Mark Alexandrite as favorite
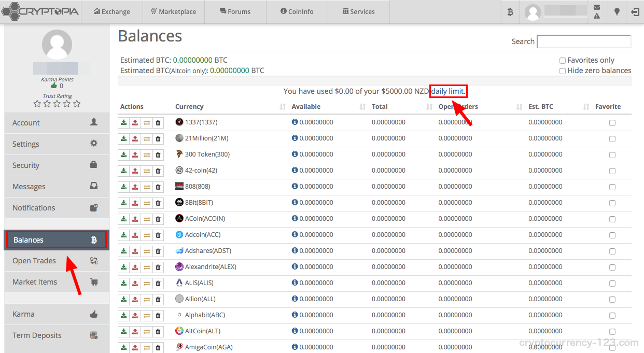The image size is (644, 353). (x=612, y=267)
